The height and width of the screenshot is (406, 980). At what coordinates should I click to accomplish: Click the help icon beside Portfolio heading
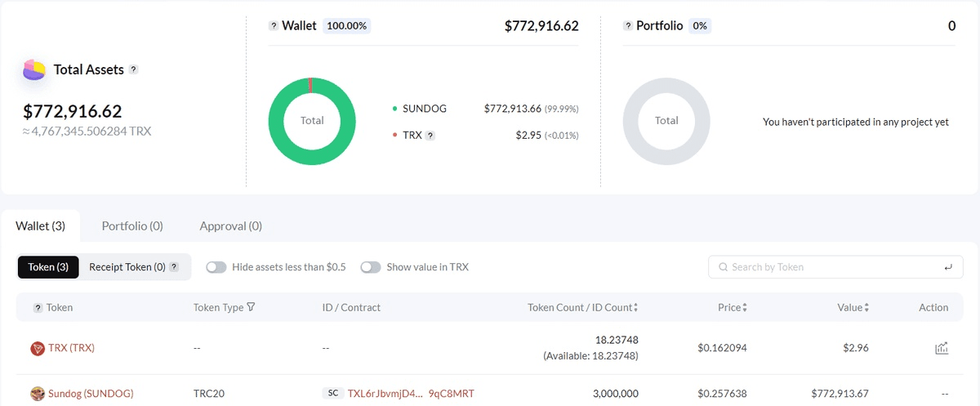tap(628, 26)
